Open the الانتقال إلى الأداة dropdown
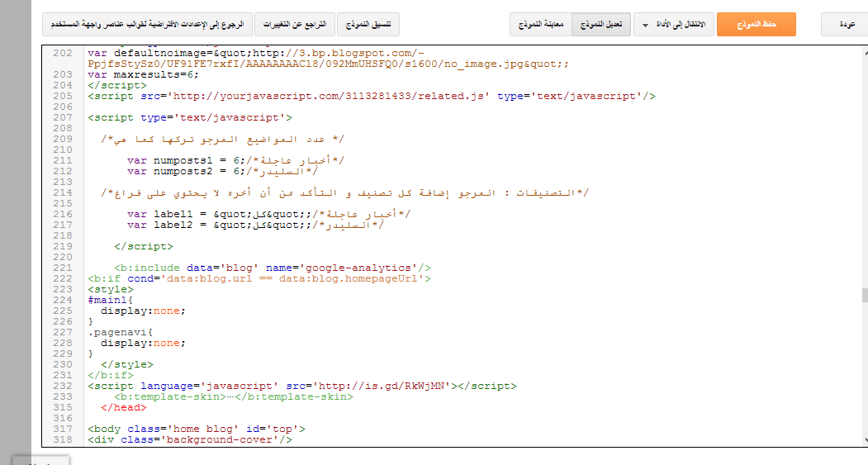 pyautogui.click(x=674, y=24)
